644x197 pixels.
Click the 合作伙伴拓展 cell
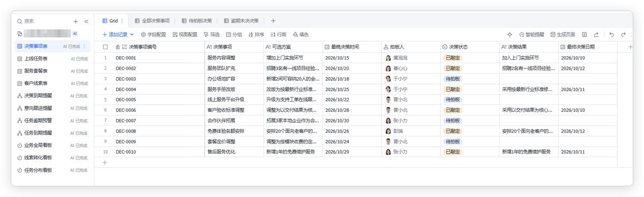[x=234, y=120]
